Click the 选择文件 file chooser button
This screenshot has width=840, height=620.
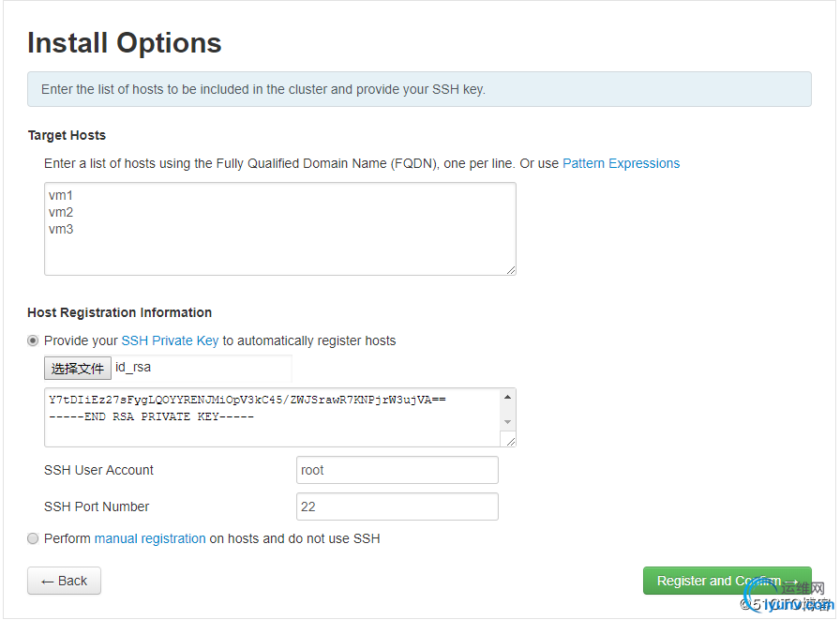(78, 369)
